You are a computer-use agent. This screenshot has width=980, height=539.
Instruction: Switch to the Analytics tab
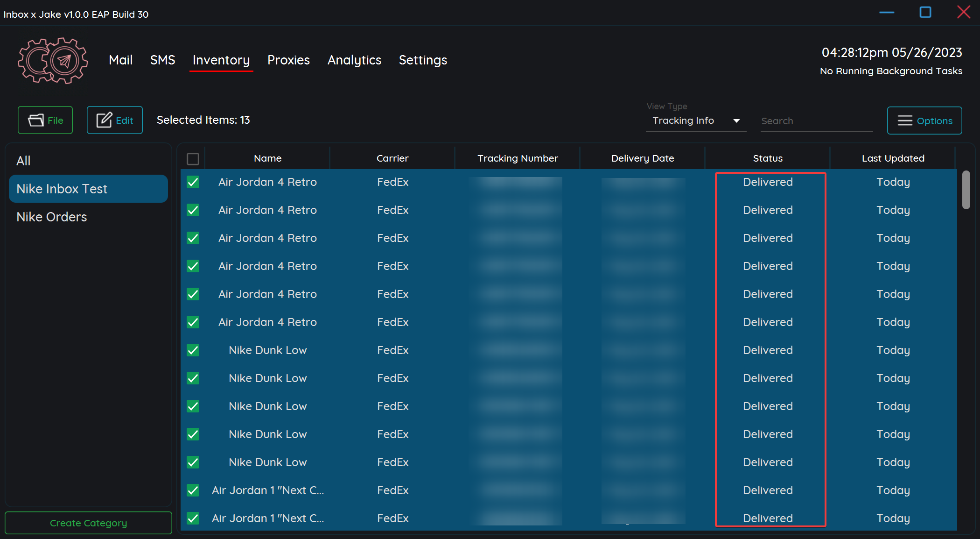(354, 60)
